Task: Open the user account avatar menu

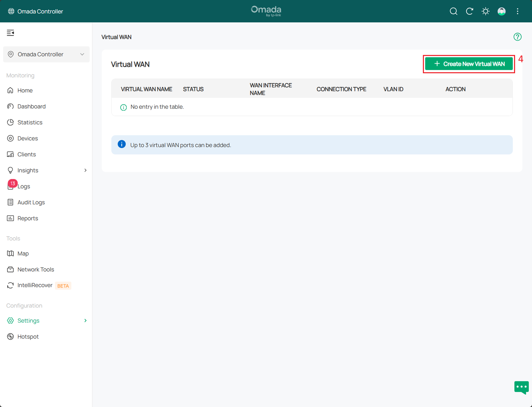Action: click(x=501, y=11)
